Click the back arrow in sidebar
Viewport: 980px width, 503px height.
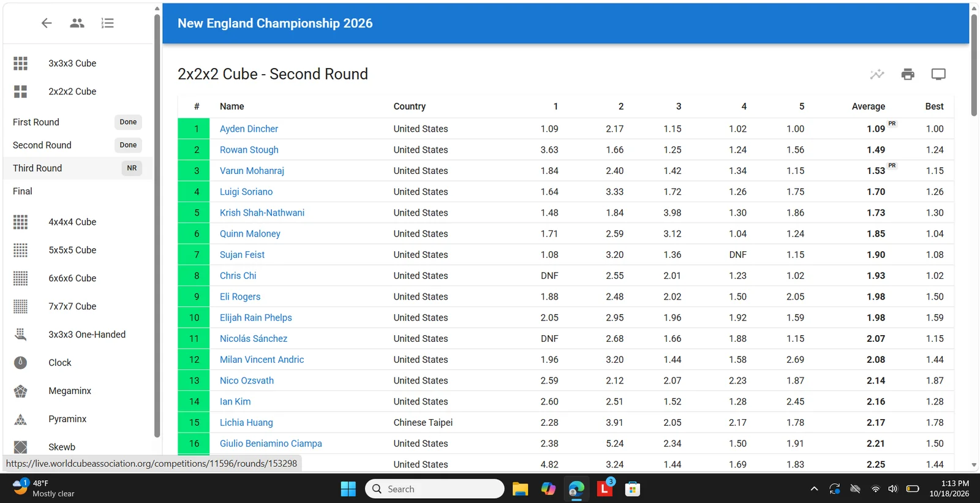pyautogui.click(x=47, y=23)
